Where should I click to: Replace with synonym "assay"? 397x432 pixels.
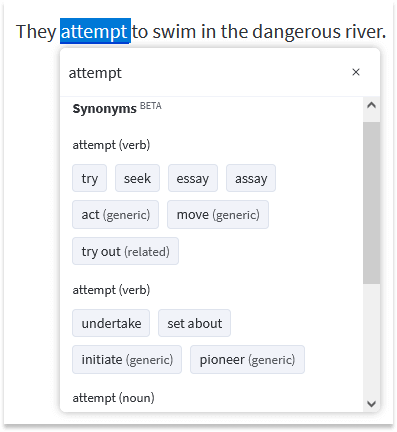tap(251, 178)
